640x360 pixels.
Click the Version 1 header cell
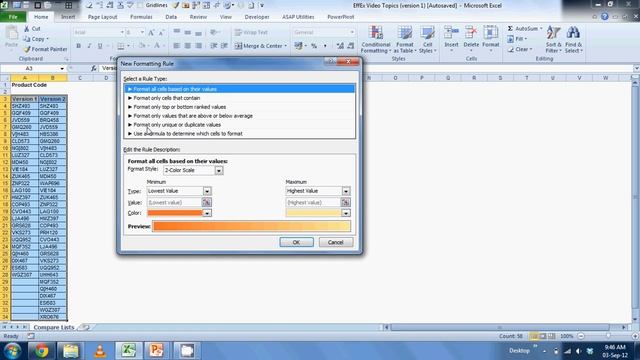coord(24,99)
